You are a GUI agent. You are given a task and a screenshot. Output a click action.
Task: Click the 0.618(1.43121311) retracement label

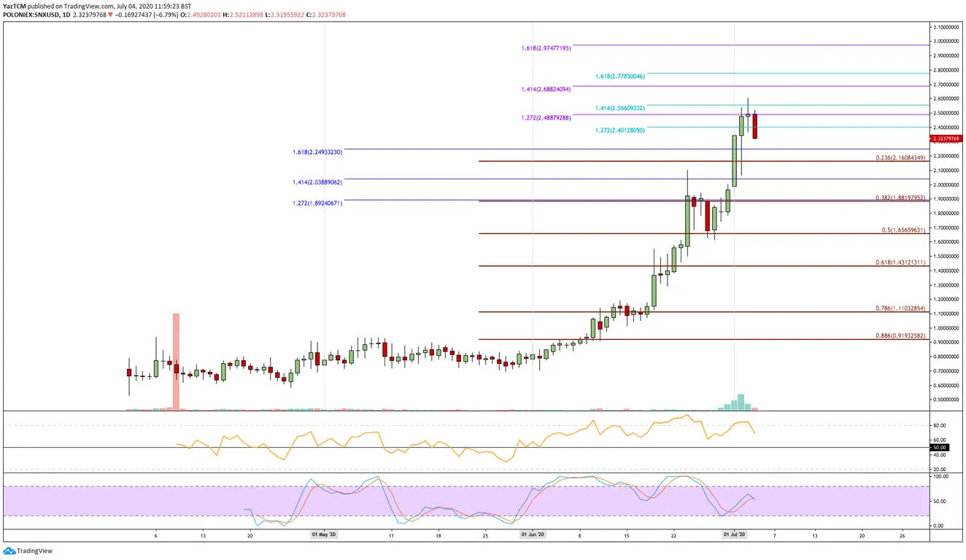click(900, 262)
